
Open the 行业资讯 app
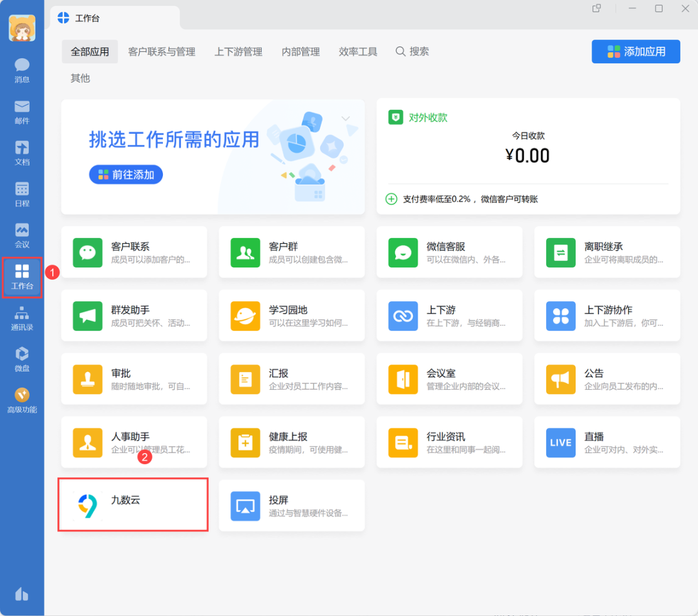tap(449, 442)
